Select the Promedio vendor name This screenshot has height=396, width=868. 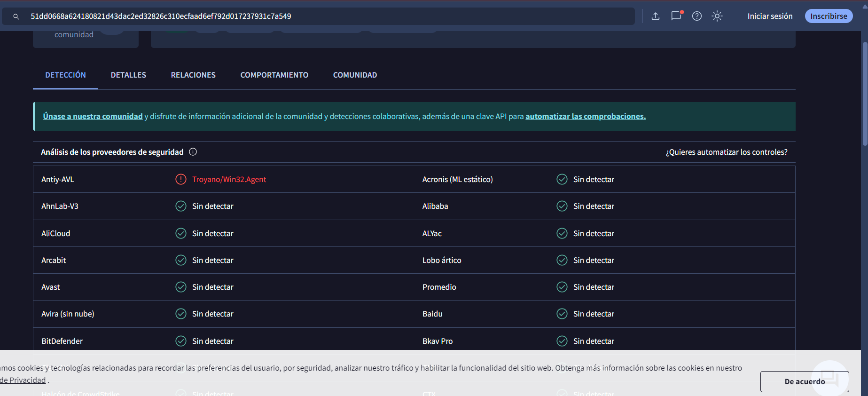coord(439,287)
